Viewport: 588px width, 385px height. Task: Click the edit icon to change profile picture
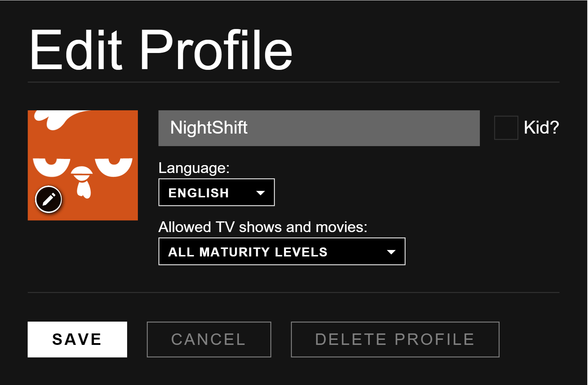click(x=48, y=199)
